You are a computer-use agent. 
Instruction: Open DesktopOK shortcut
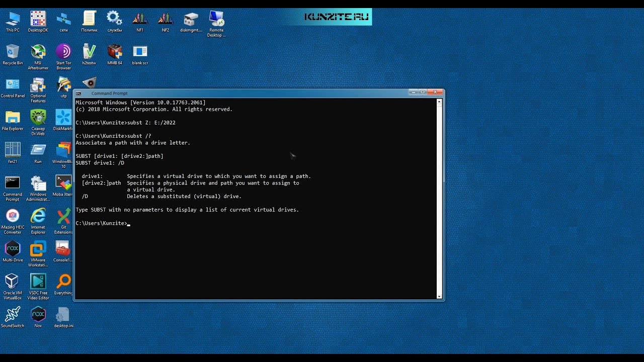click(38, 22)
